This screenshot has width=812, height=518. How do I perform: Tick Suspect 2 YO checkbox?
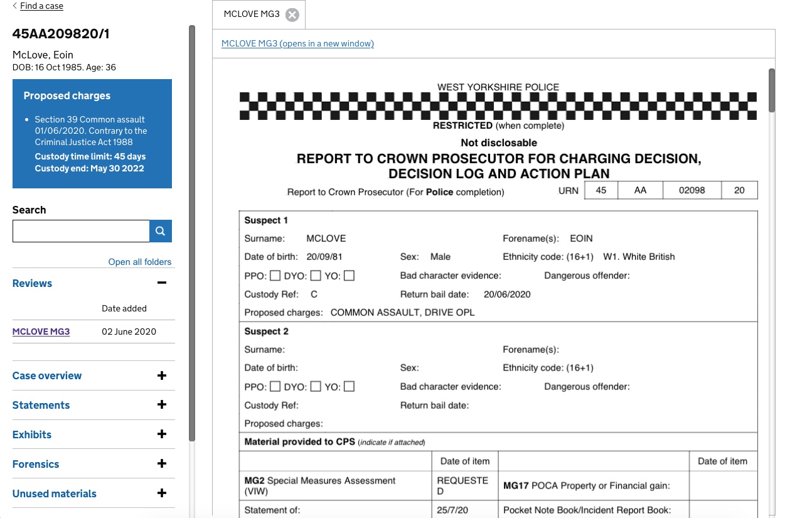tap(349, 387)
